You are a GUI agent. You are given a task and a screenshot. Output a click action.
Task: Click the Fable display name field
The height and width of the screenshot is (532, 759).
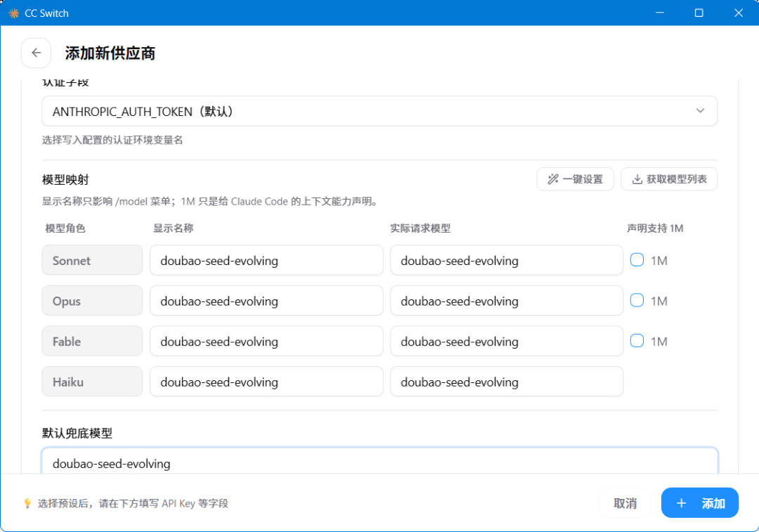click(x=266, y=342)
